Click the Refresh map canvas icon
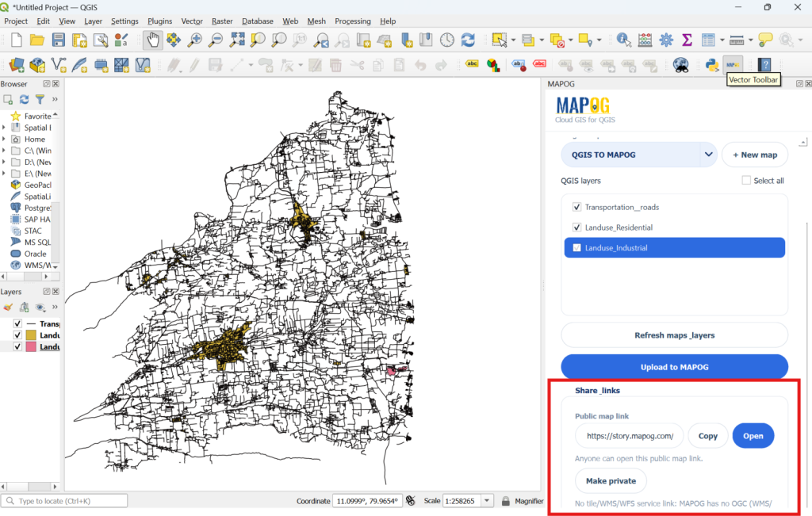Screen dimensions: 812x516 click(x=468, y=40)
